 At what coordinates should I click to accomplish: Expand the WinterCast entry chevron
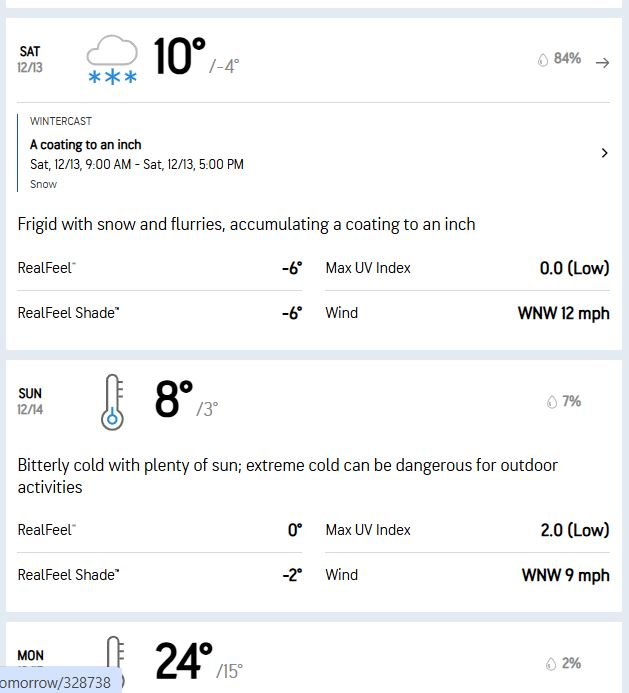click(x=604, y=153)
